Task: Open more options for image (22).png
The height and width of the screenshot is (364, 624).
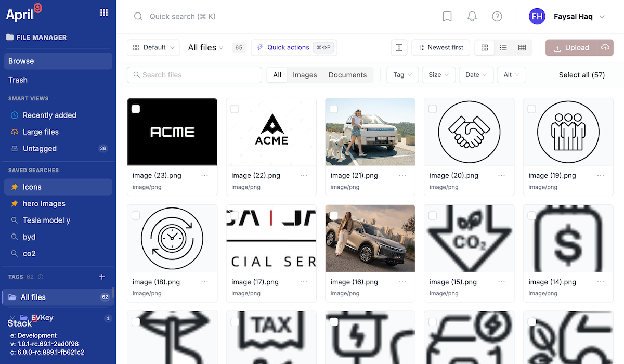Action: click(x=304, y=176)
